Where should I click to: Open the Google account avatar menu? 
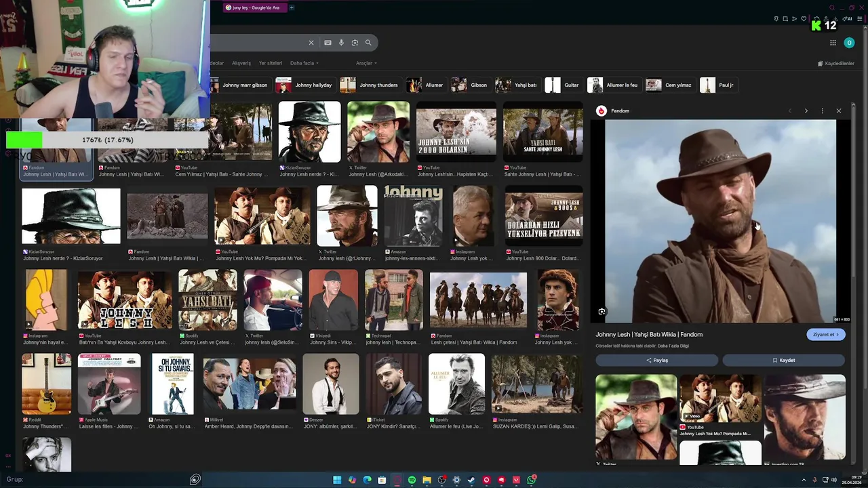(x=849, y=43)
